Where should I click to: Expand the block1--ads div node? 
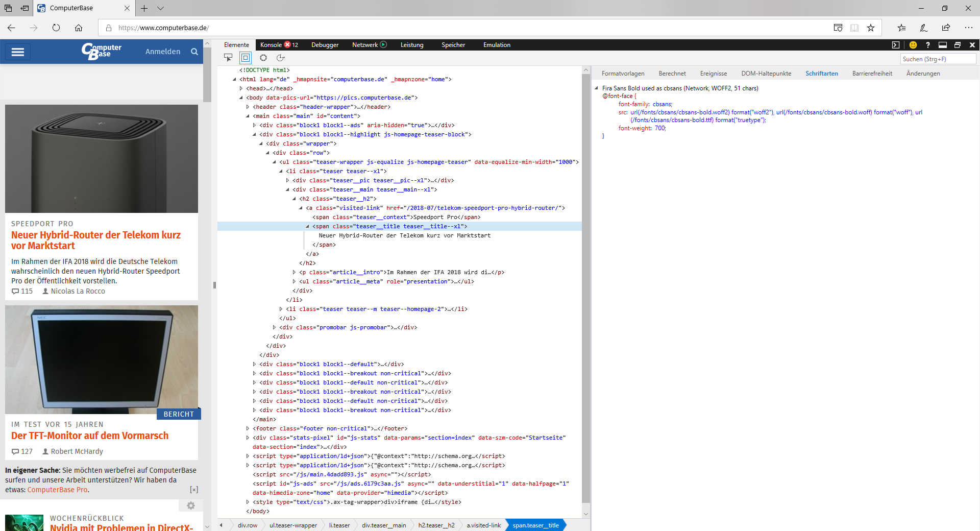tap(255, 125)
